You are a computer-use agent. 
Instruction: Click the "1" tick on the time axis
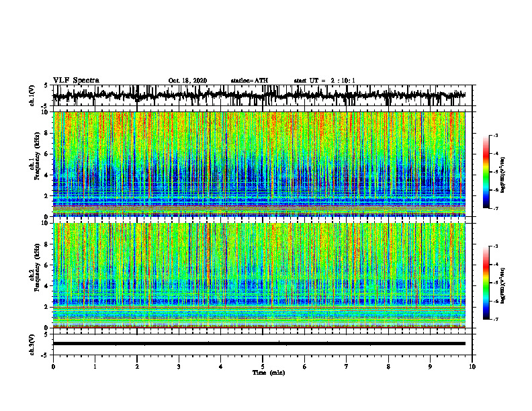click(95, 367)
